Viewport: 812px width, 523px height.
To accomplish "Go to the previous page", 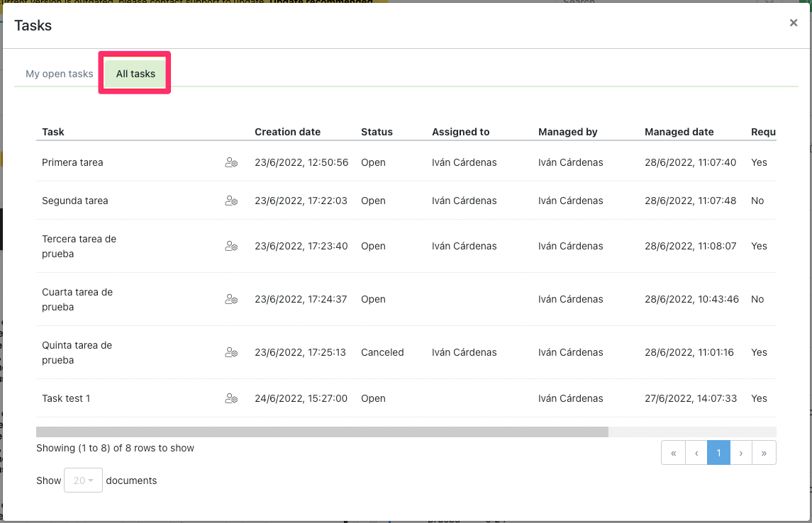I will [696, 453].
